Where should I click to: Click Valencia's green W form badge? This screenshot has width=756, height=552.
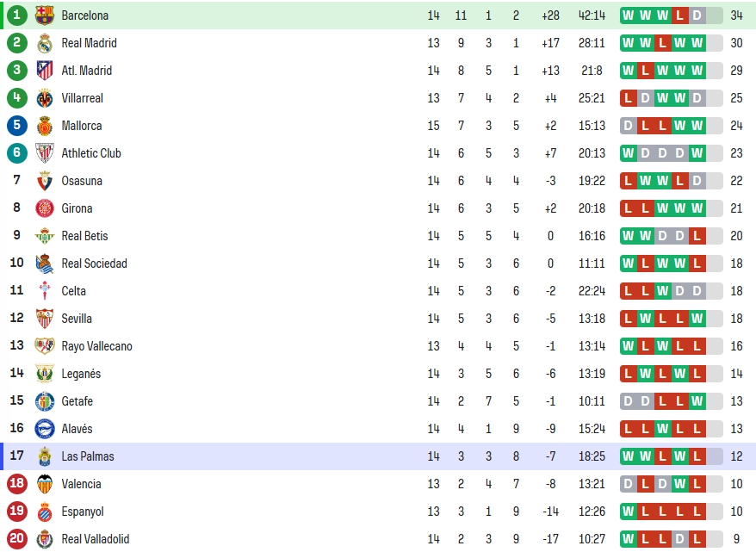coord(680,484)
